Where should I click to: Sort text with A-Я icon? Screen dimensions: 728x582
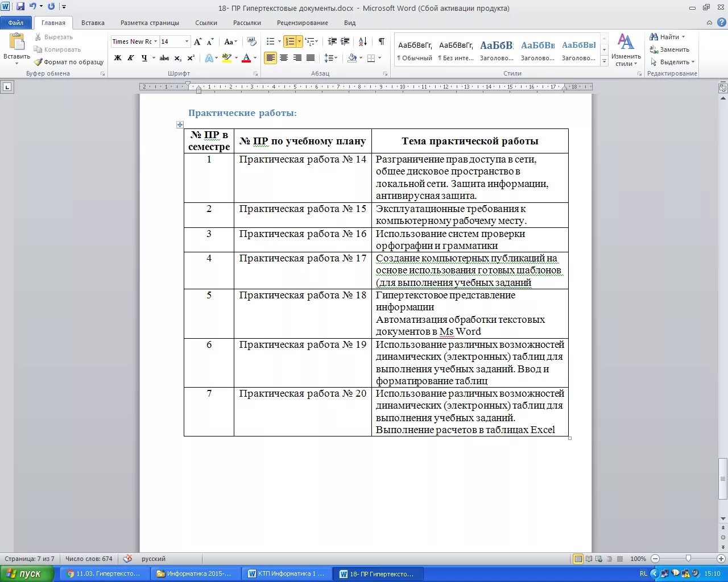(363, 41)
